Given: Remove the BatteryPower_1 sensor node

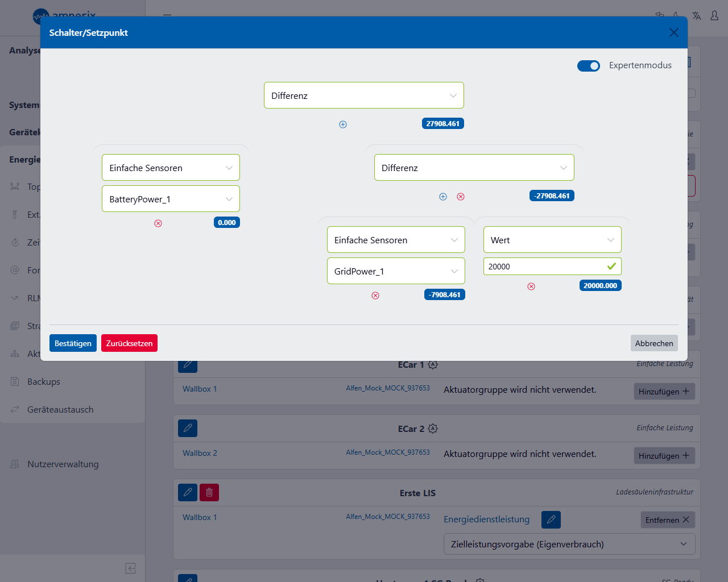Looking at the screenshot, I should click(x=158, y=223).
